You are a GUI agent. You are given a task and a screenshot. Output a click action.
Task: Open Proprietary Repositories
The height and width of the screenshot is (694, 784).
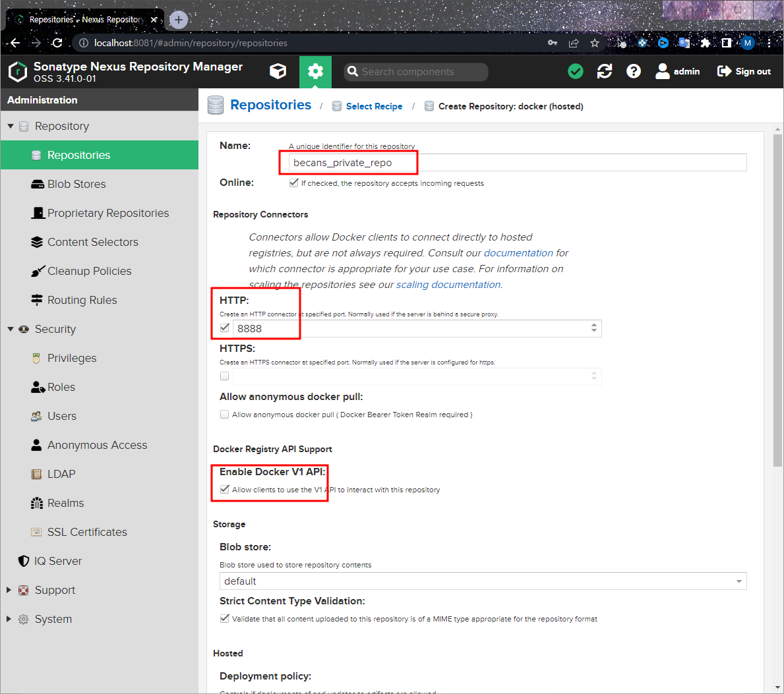(x=100, y=213)
